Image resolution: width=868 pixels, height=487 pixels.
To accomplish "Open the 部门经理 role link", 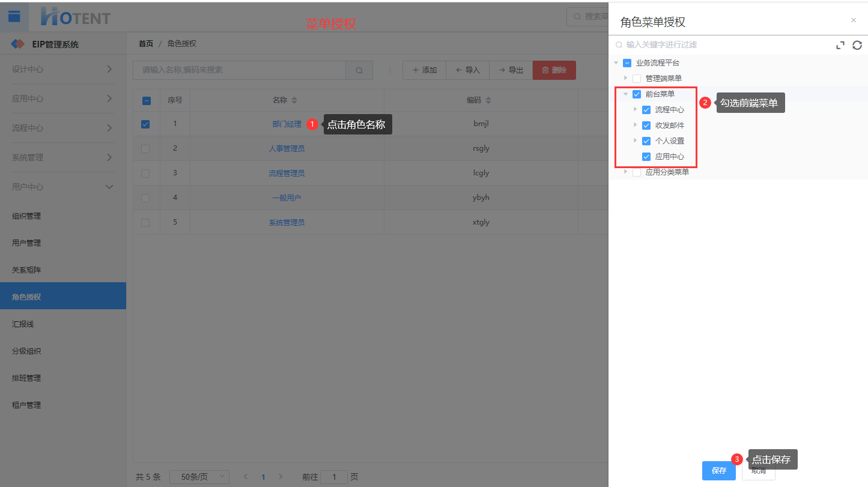I will pyautogui.click(x=287, y=124).
